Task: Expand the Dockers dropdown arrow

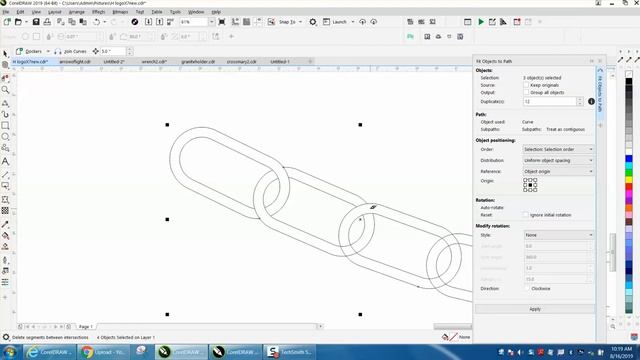Action: (x=48, y=51)
